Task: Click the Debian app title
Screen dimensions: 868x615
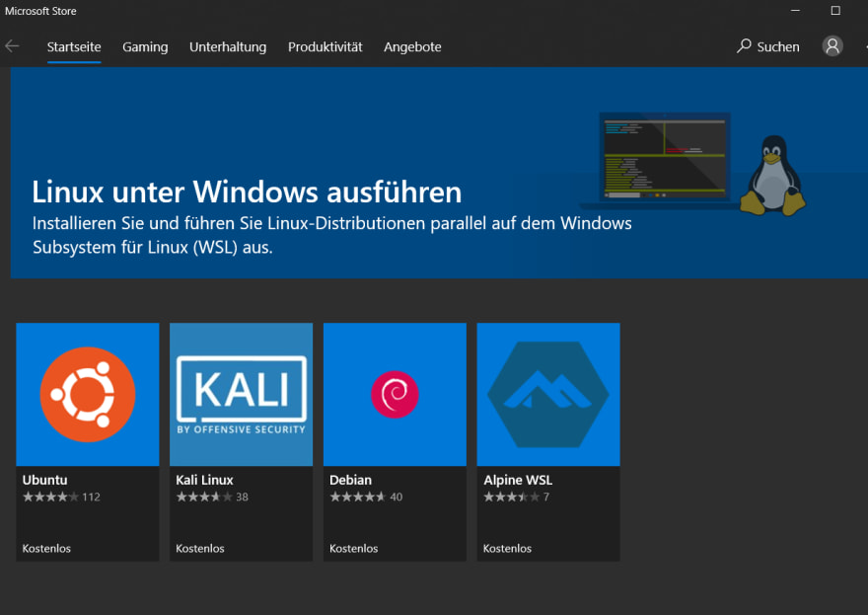Action: 350,480
